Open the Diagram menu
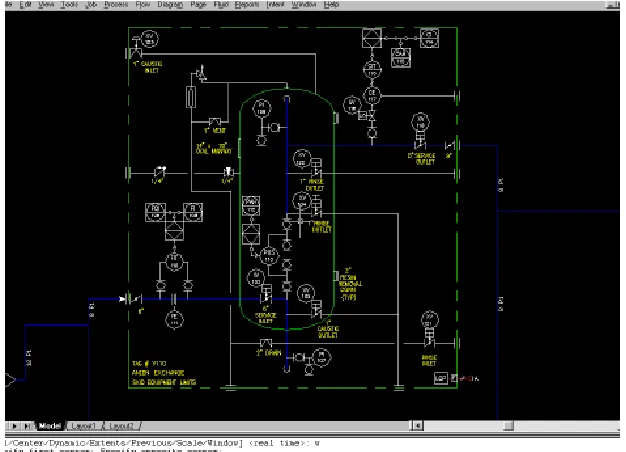 tap(170, 4)
